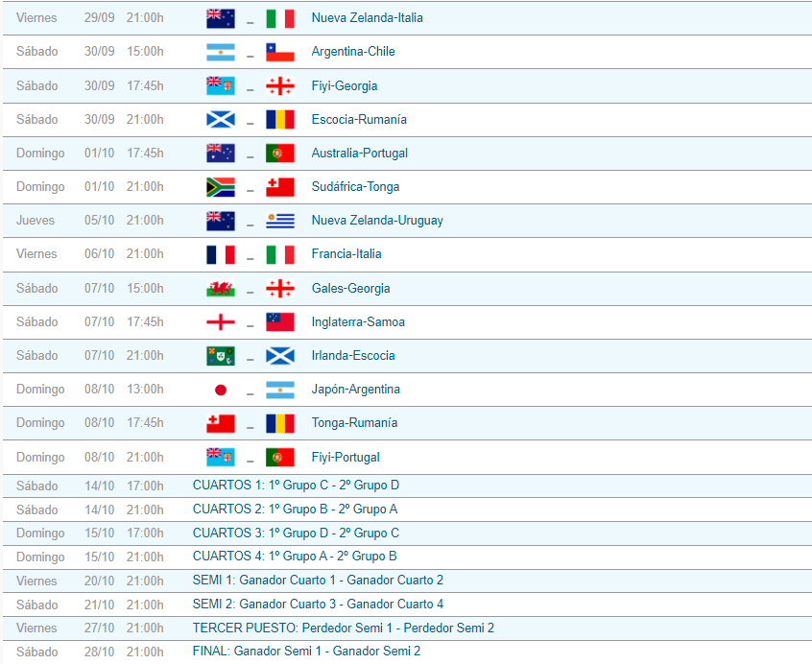Open the Argentina-Chile match text
This screenshot has height=664, width=812.
coord(352,52)
